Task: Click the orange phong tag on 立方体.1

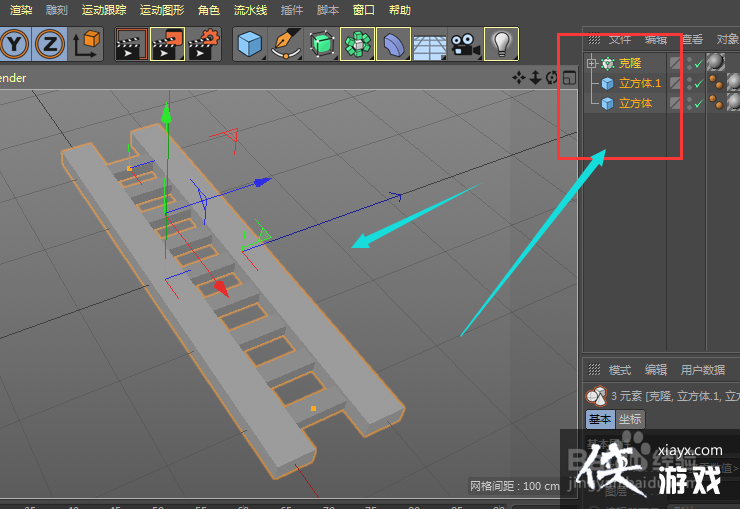Action: [x=716, y=83]
